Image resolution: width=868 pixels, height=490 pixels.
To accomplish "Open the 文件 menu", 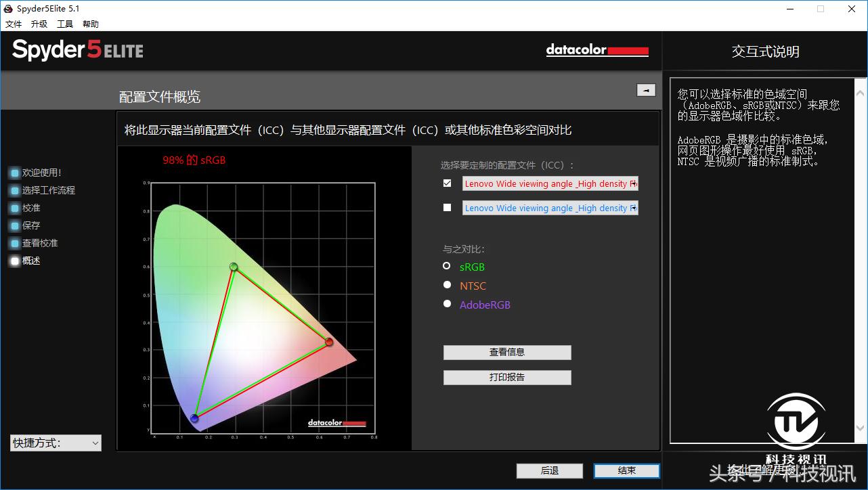I will point(14,24).
